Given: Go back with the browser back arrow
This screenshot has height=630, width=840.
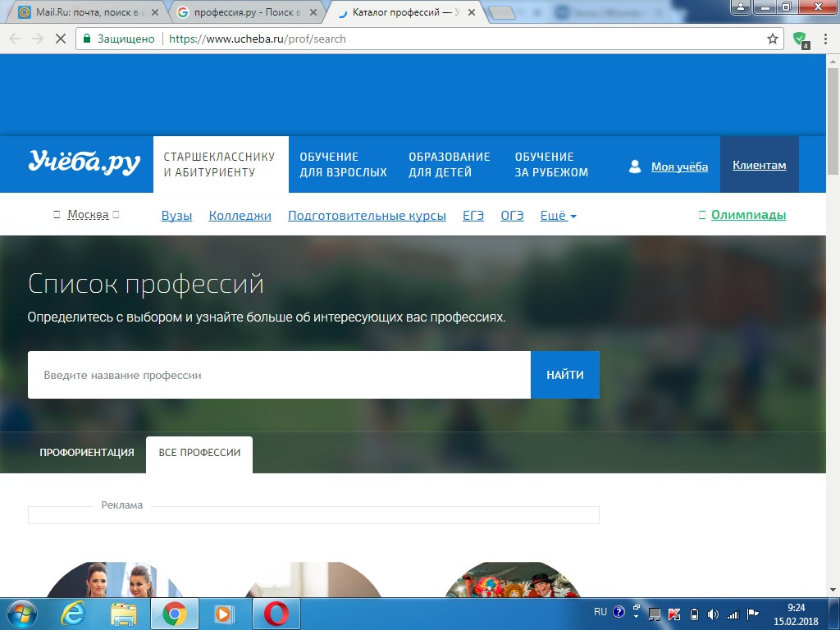Looking at the screenshot, I should (15, 39).
